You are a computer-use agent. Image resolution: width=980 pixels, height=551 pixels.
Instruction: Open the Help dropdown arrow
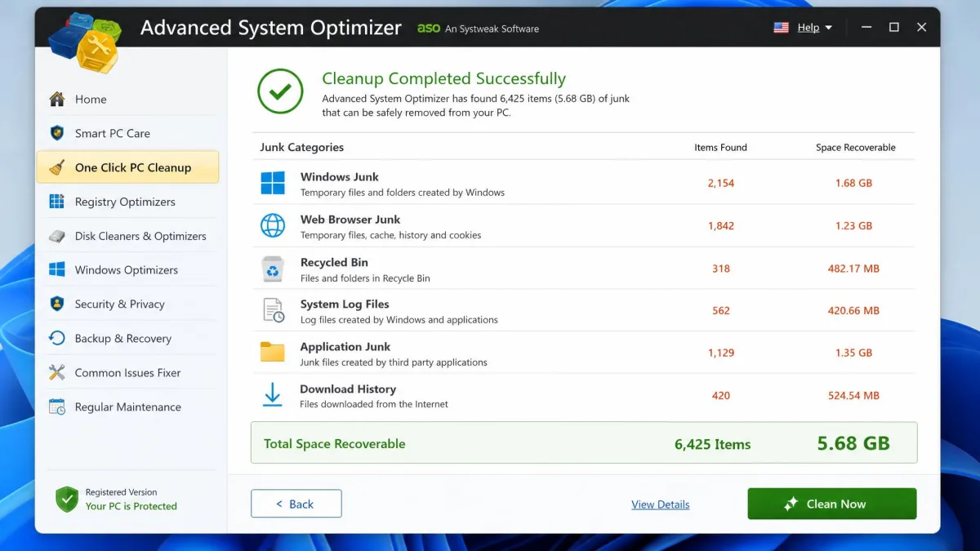coord(829,28)
